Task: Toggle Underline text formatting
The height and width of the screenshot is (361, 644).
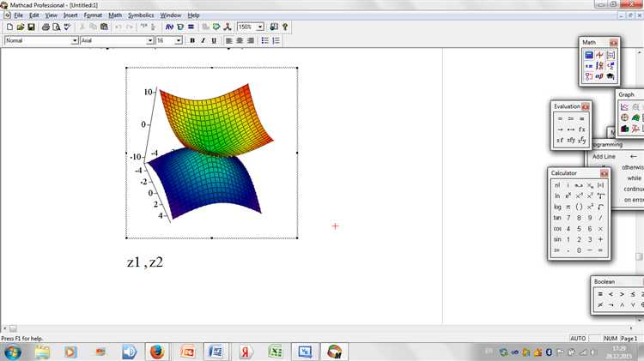Action: point(213,40)
